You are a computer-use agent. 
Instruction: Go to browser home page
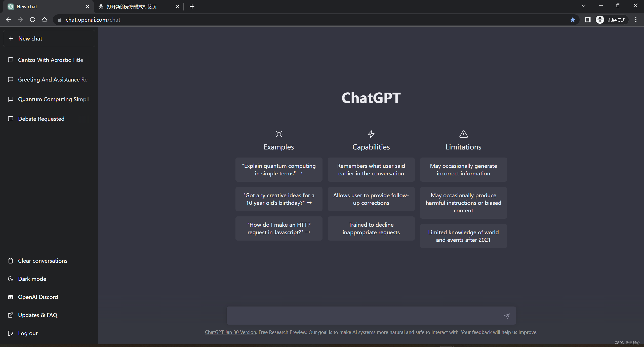point(45,20)
